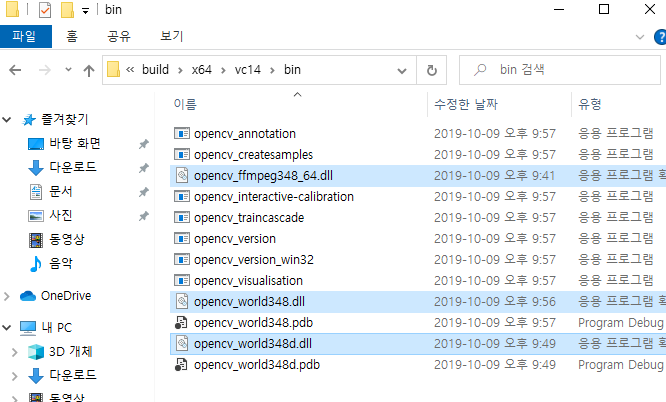Viewport: 666px width, 402px height.
Task: Expand the ribbon with the chevron
Action: (x=640, y=37)
